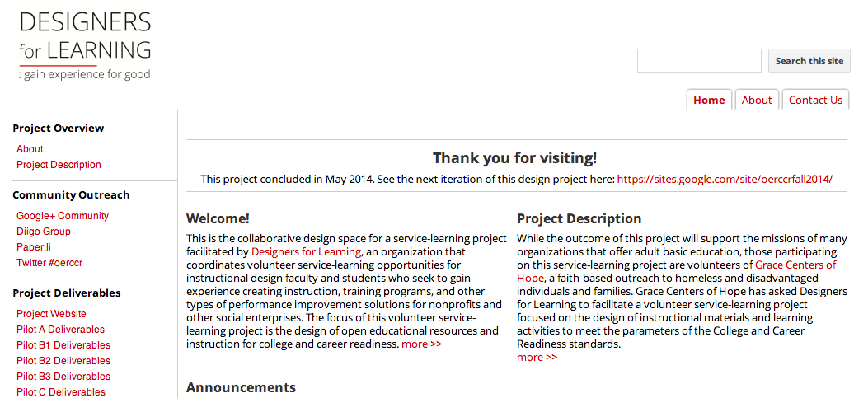The image size is (868, 398).
Task: Visit the Google+ Community link
Action: 63,216
